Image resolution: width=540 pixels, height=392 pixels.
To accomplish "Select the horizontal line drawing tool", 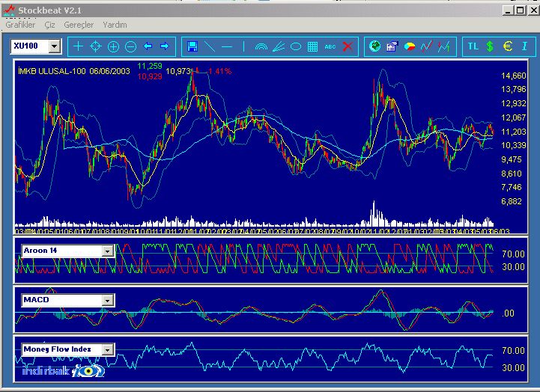I will [x=227, y=46].
